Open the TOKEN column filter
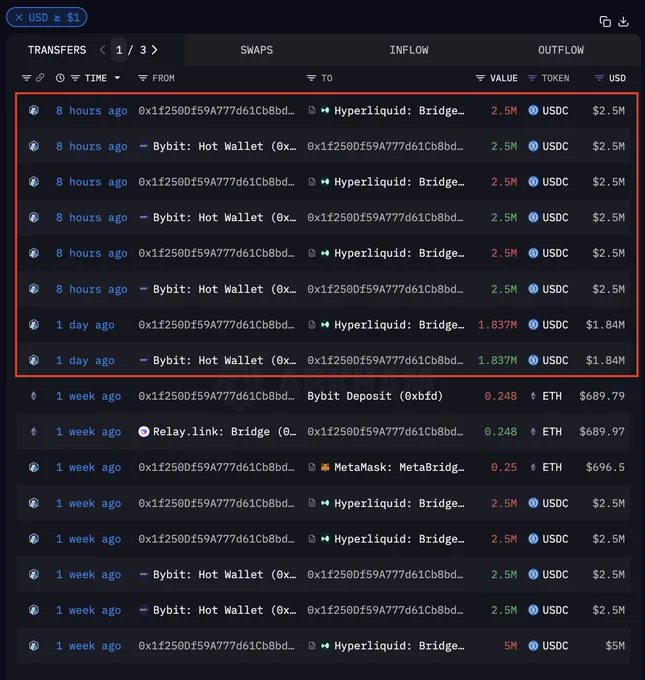 pos(532,78)
